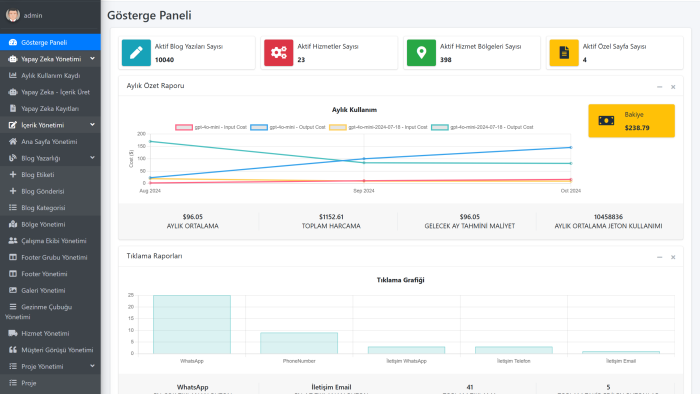700x394 pixels.
Task: Collapse the Aylık Özet Raporu panel
Action: click(x=659, y=87)
